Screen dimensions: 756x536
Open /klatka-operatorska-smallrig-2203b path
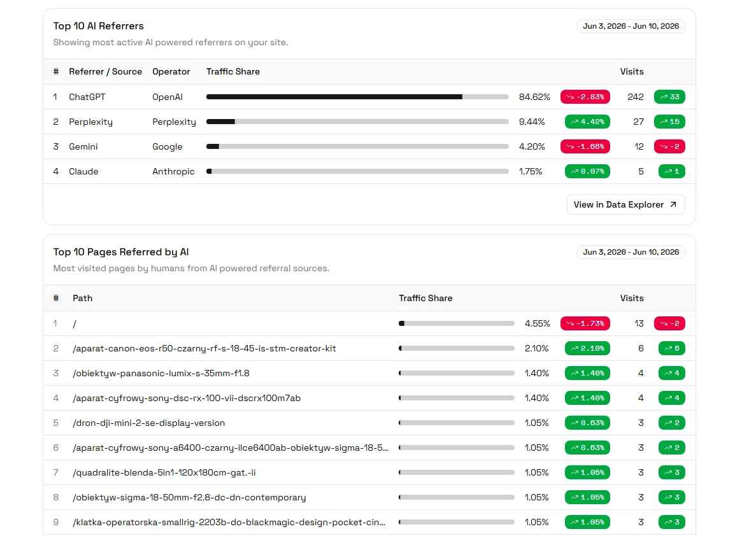point(229,523)
